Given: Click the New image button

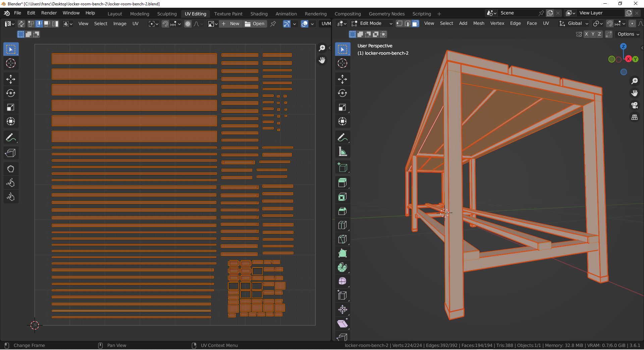Looking at the screenshot, I should coord(231,24).
